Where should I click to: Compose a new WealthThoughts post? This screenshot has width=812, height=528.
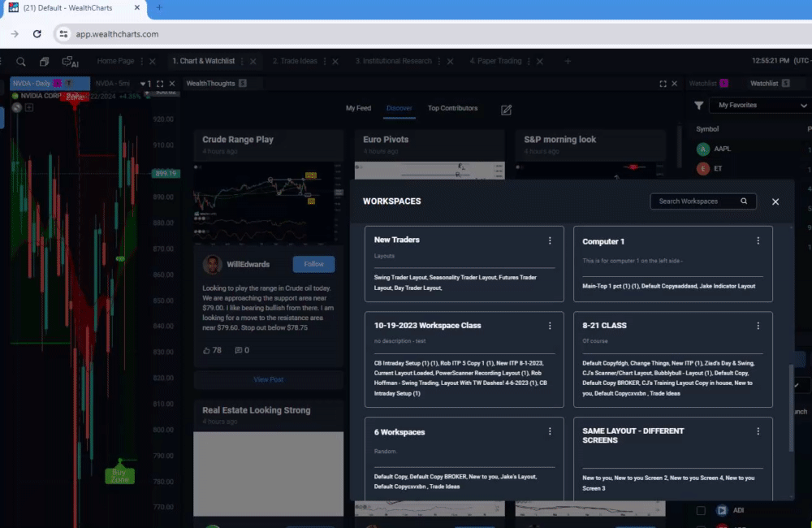506,110
